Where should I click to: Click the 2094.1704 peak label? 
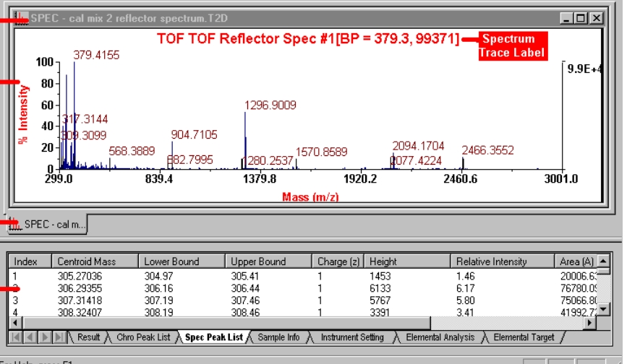click(x=418, y=146)
